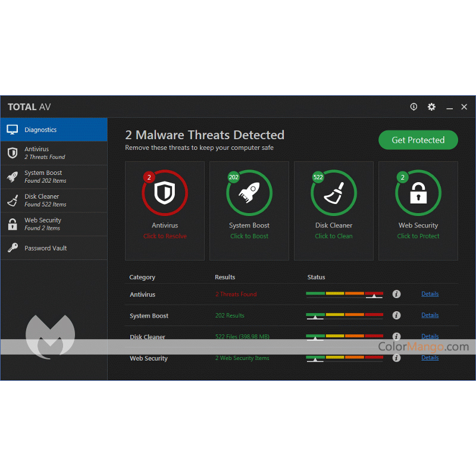Click '522 Files (398.98 MB)' text
The image size is (476, 476).
[x=242, y=336]
